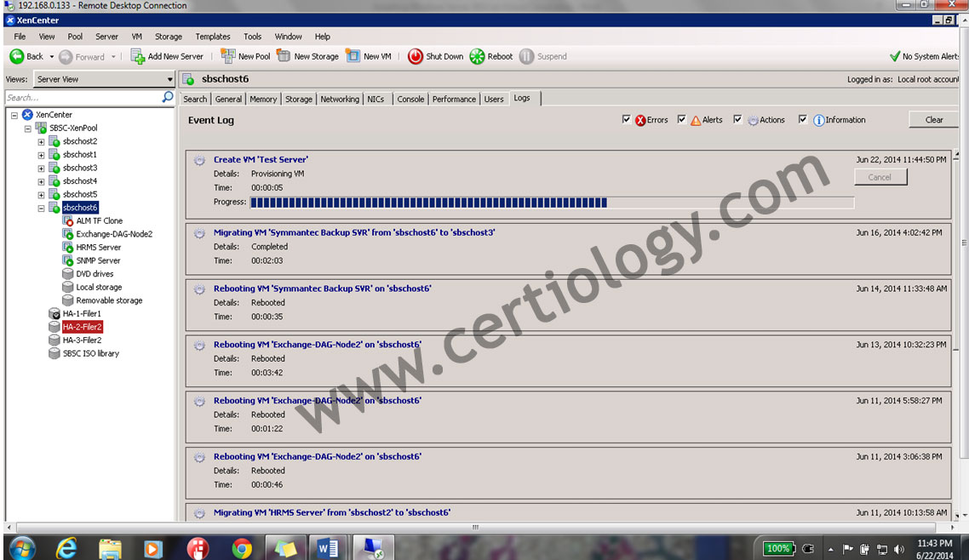Open the Views dropdown showing Server View
This screenshot has width=969, height=560.
105,79
